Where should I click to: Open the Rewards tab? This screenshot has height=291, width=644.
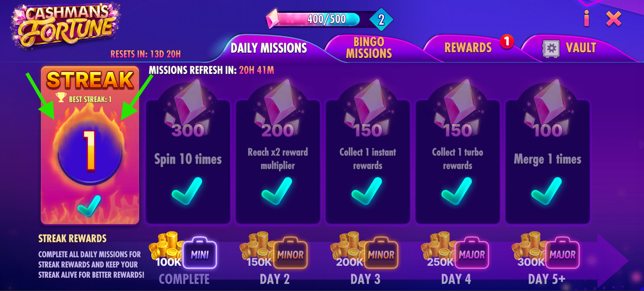click(x=468, y=47)
